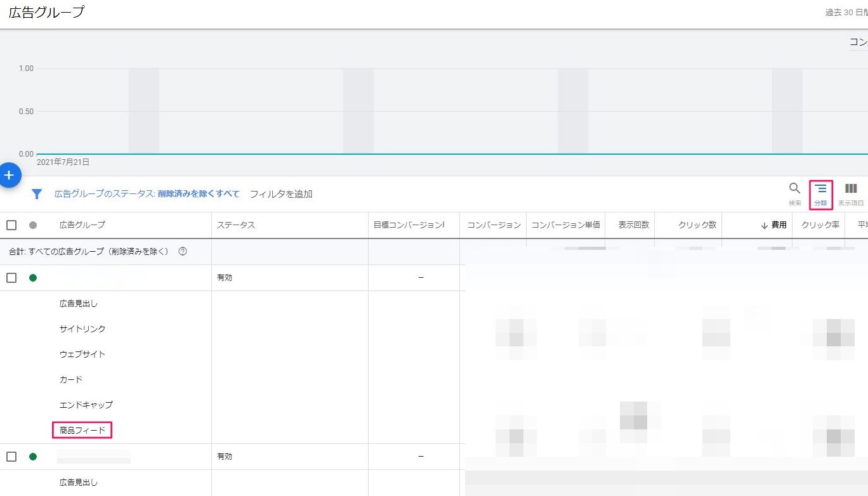Click the 広告グループ column header
Screen dimensions: 868x496
click(x=82, y=225)
